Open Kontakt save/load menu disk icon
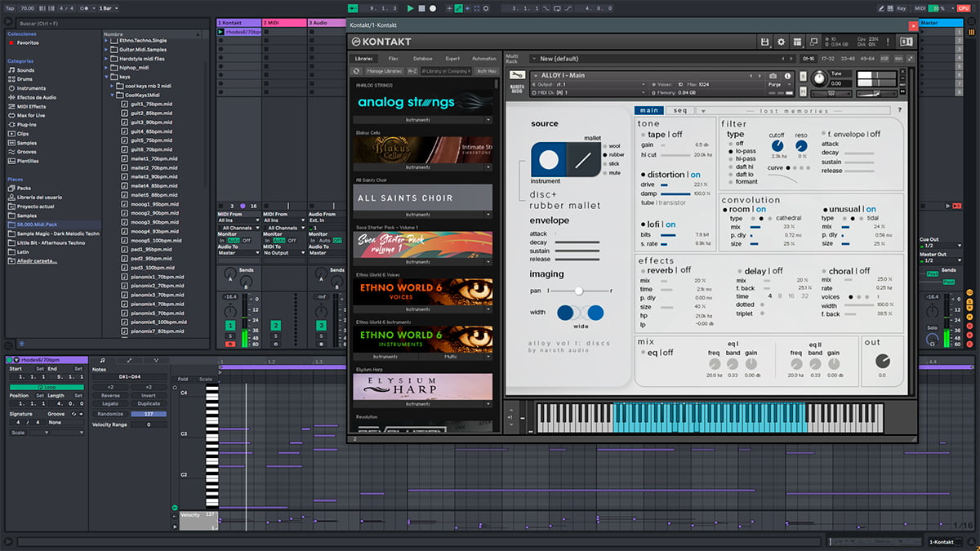This screenshot has height=551, width=980. 764,42
